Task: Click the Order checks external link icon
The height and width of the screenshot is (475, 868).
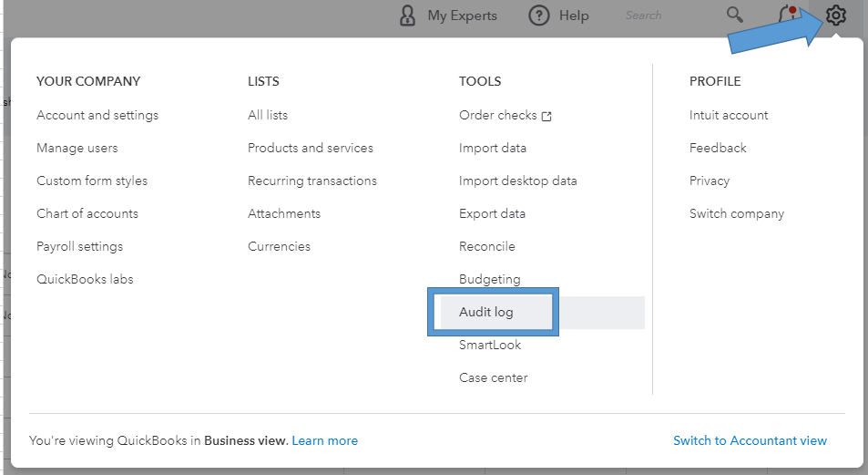Action: tap(546, 116)
